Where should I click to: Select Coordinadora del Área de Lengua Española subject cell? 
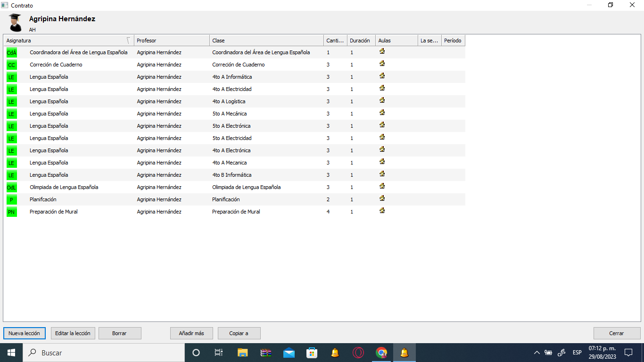tap(79, 52)
